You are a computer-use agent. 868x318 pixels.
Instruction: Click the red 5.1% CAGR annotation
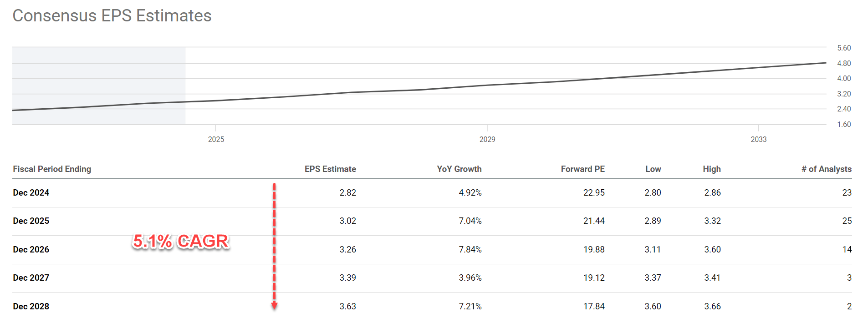pyautogui.click(x=180, y=241)
